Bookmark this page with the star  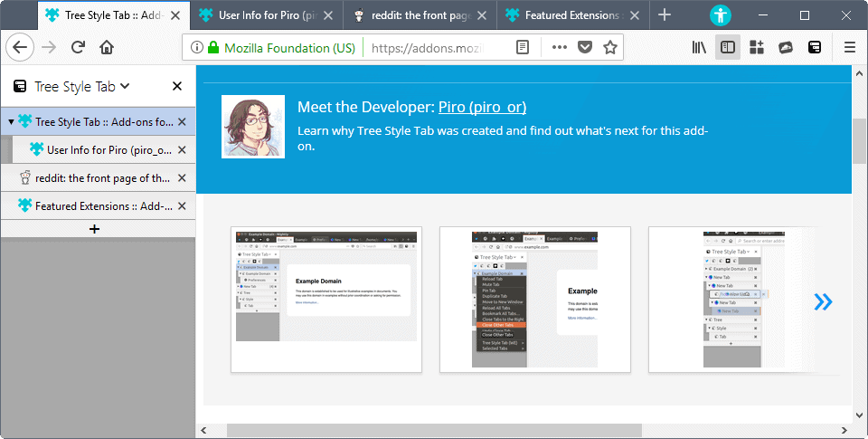pos(610,48)
